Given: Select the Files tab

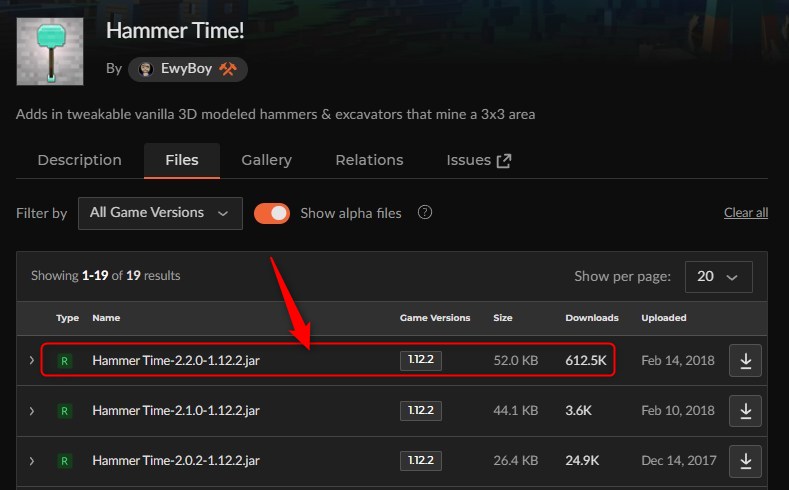Looking at the screenshot, I should tap(182, 160).
